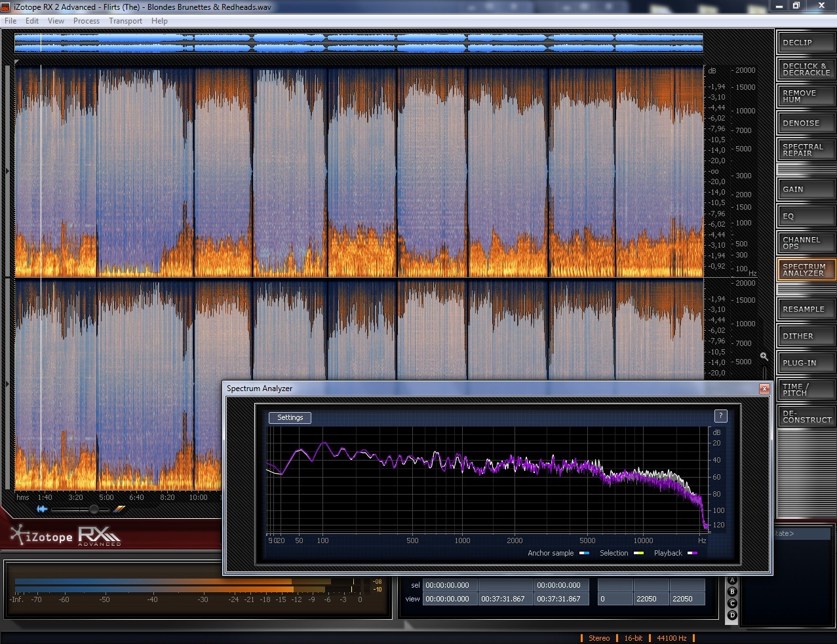Click the spectrogram view icon beside the slider
The image size is (837, 644).
119,509
